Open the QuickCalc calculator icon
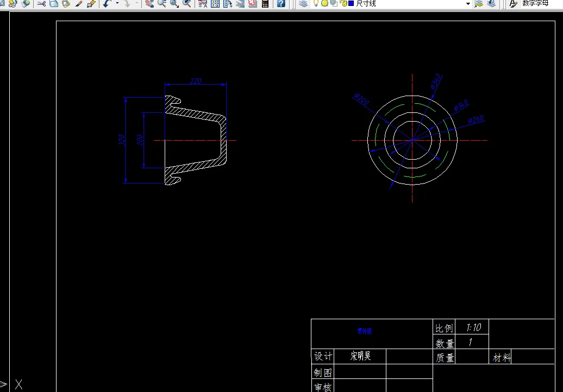Screen dimensions: 563x392 click(x=265, y=4)
